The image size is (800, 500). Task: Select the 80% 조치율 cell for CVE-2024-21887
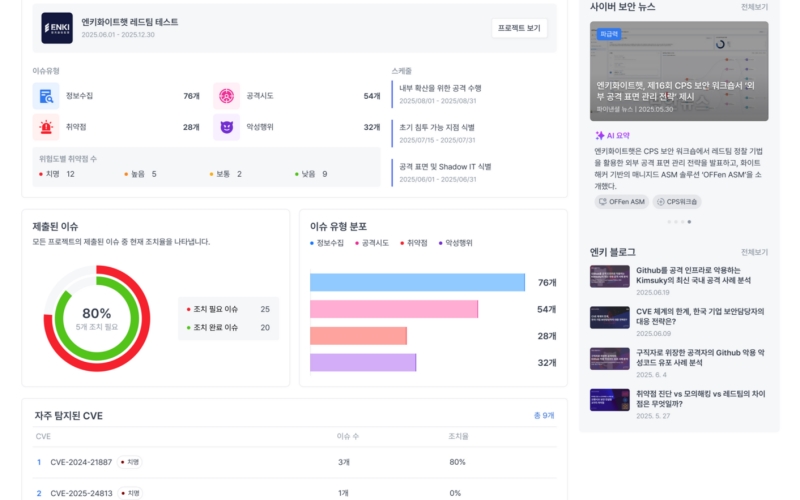click(x=457, y=462)
